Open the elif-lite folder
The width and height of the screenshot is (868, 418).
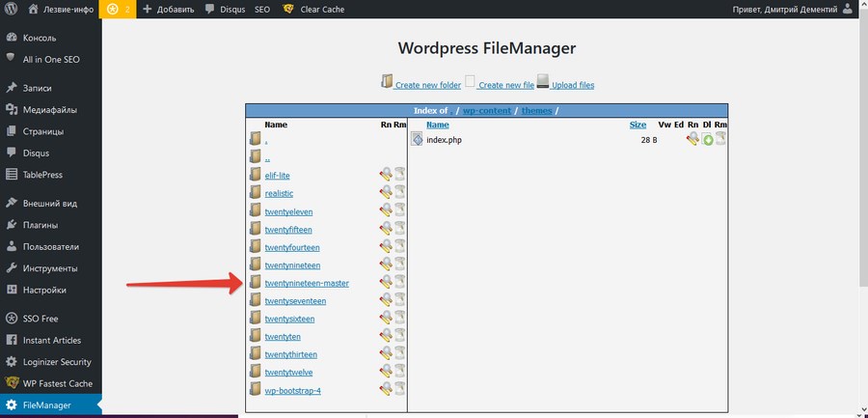coord(277,175)
